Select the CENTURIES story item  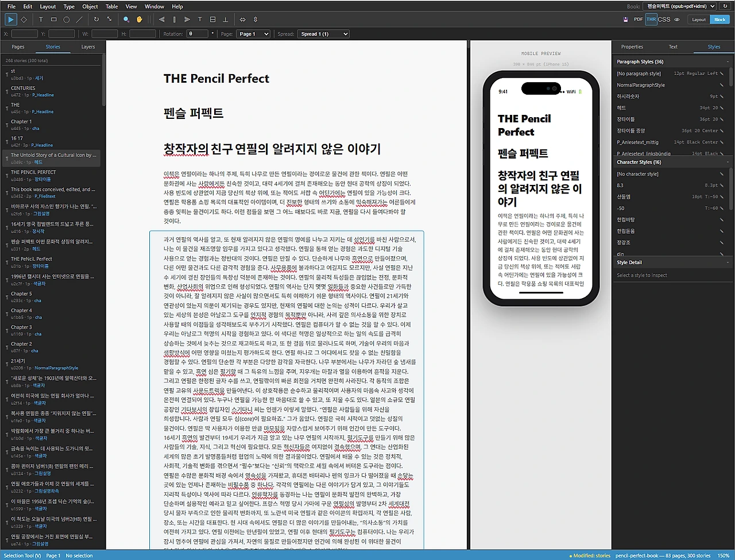(52, 91)
